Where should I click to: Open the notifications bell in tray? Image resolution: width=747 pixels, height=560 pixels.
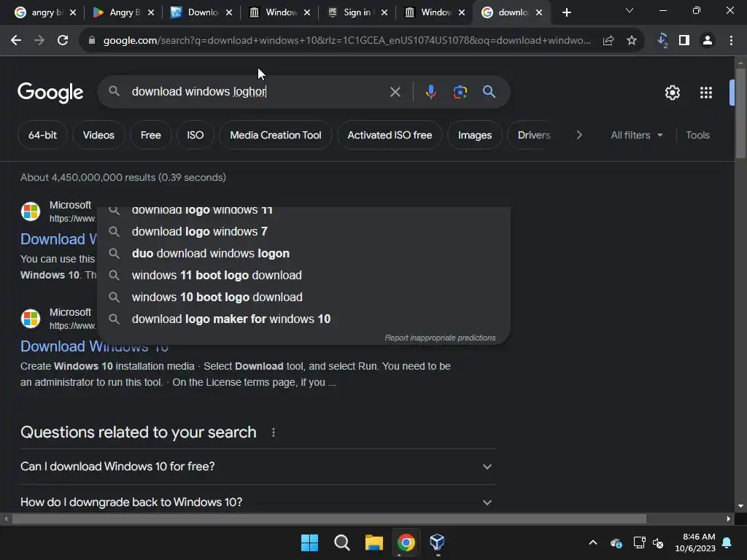pos(727,542)
